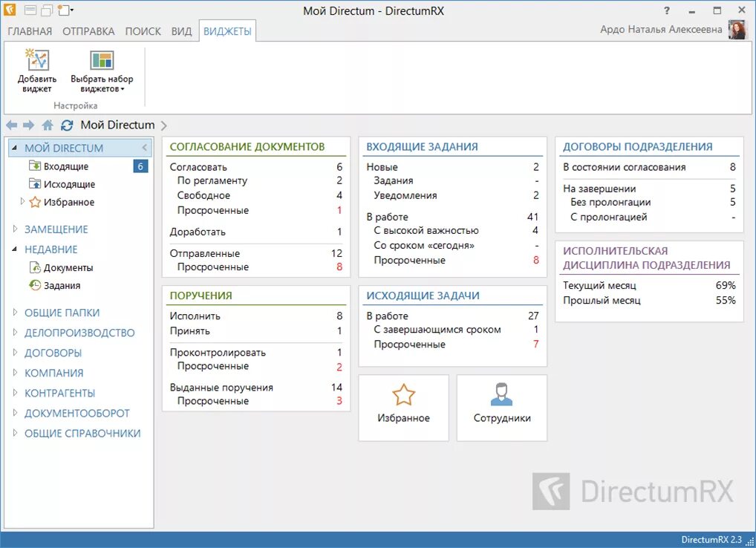Switch to ГЛАВНАЯ ribbon tab
The height and width of the screenshot is (548, 756).
[x=30, y=31]
